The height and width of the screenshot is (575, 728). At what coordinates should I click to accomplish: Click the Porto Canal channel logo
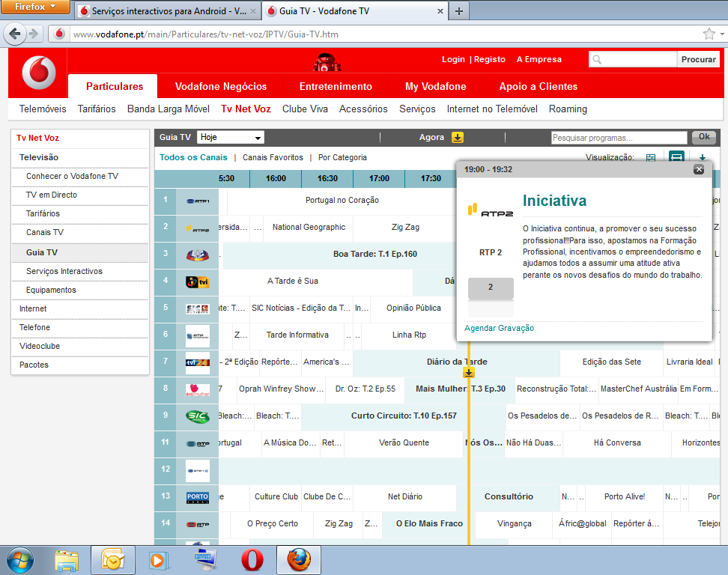click(x=198, y=497)
